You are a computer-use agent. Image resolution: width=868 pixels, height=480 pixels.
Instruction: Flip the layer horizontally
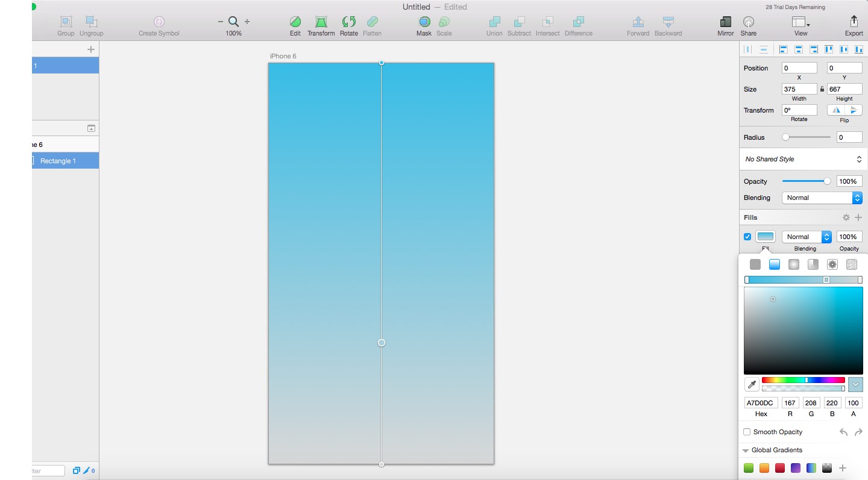(836, 110)
